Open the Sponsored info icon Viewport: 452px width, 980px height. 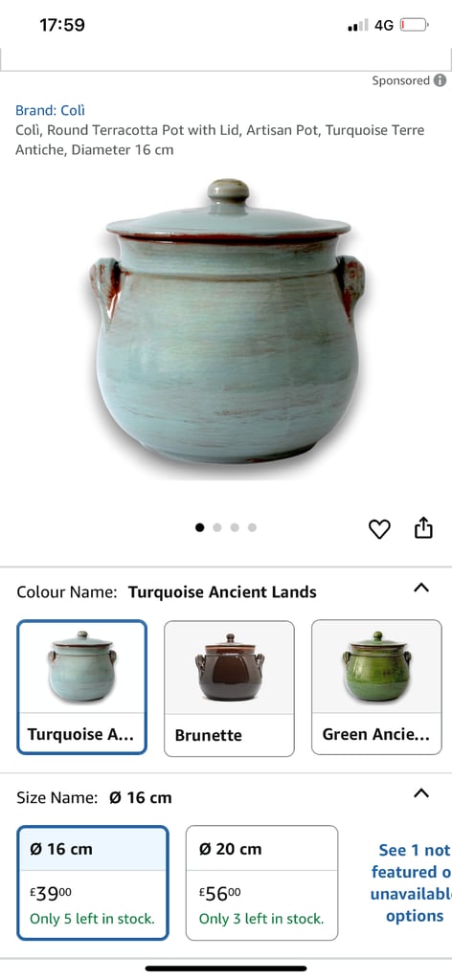click(441, 80)
